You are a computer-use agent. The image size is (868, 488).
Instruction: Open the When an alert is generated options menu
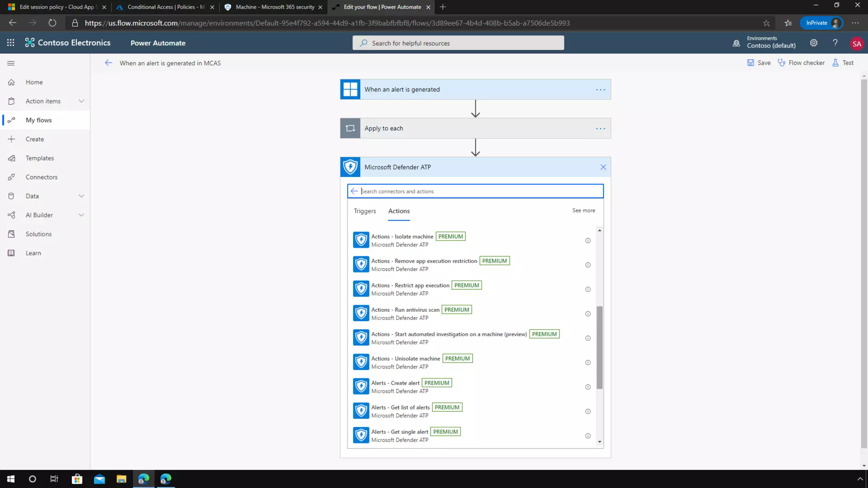coord(600,89)
